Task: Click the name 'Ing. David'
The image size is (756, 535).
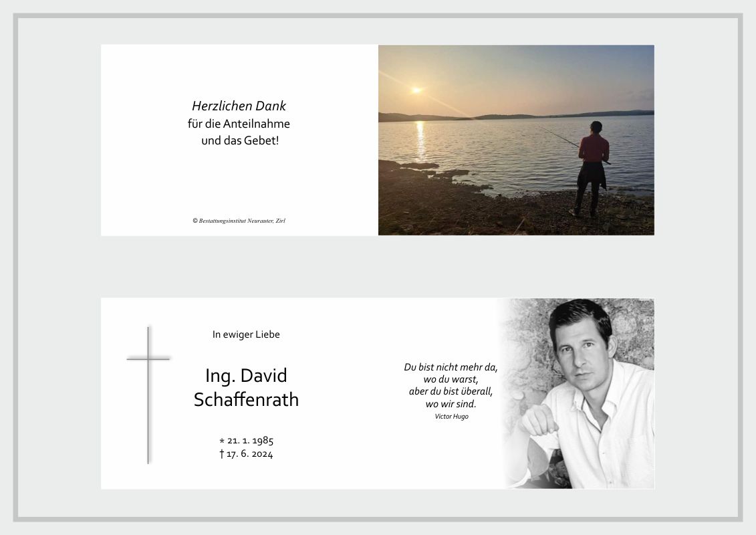Action: (x=246, y=375)
